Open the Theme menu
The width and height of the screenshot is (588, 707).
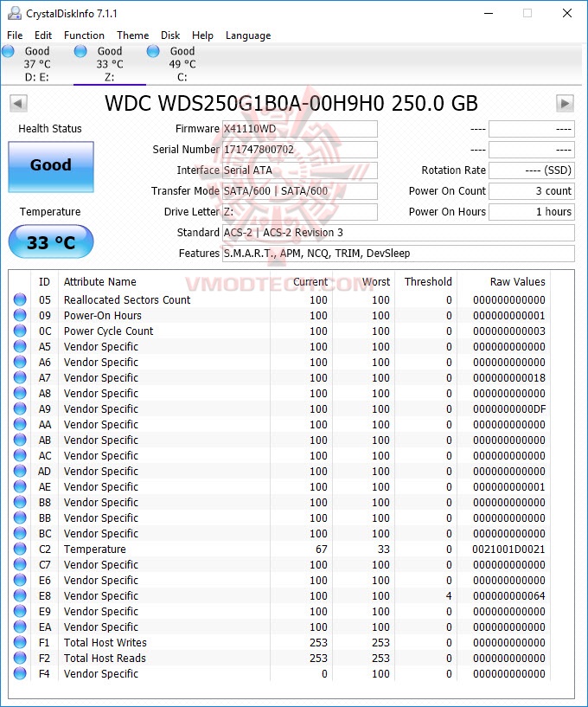133,35
